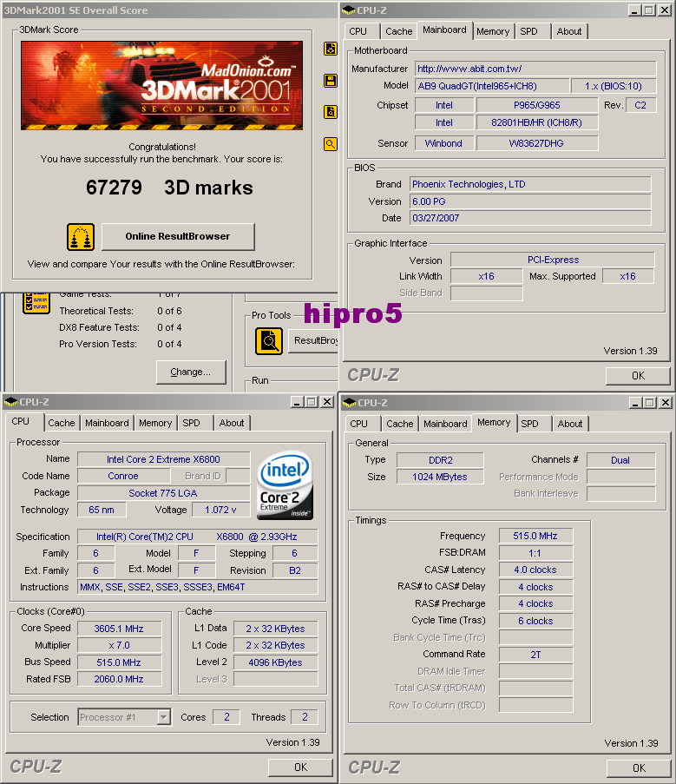Open the Online ResultBrowser button
Image resolution: width=676 pixels, height=784 pixels.
coord(178,236)
